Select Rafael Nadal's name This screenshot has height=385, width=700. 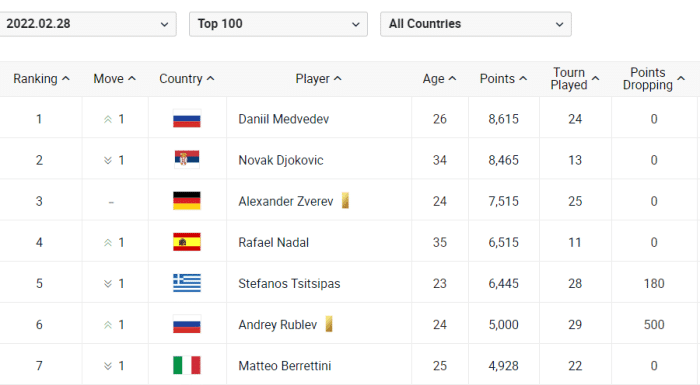coord(273,243)
